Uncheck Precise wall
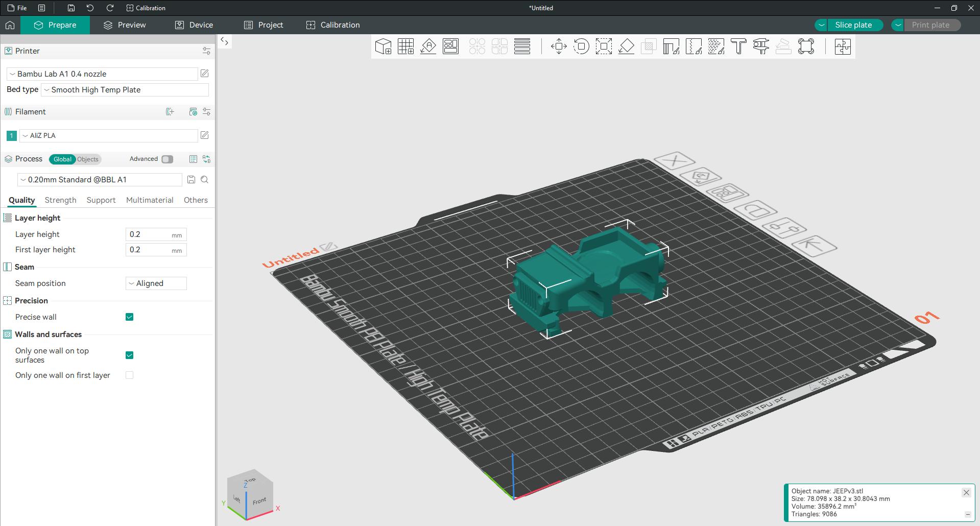This screenshot has width=980, height=526. coord(129,317)
